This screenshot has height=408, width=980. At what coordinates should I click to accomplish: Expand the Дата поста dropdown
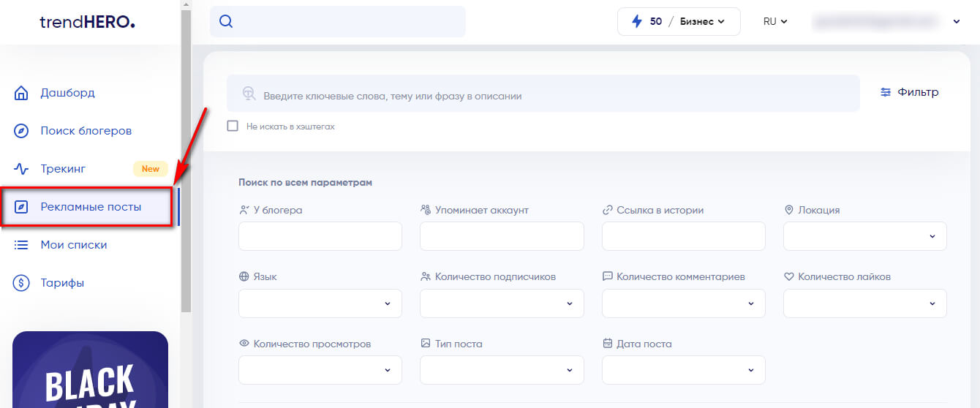pos(683,370)
